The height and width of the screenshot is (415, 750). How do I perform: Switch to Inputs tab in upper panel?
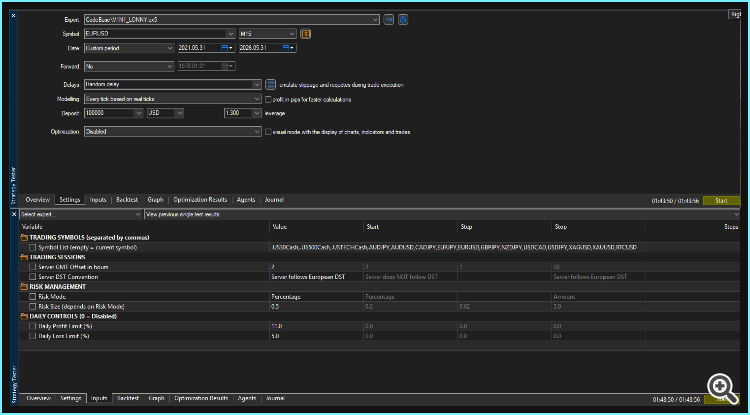click(x=98, y=200)
